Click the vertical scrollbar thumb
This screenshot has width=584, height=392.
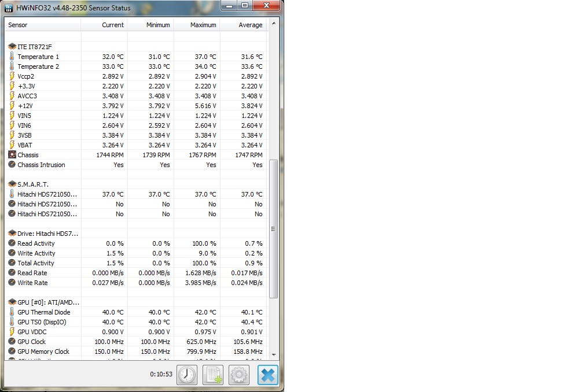274,229
